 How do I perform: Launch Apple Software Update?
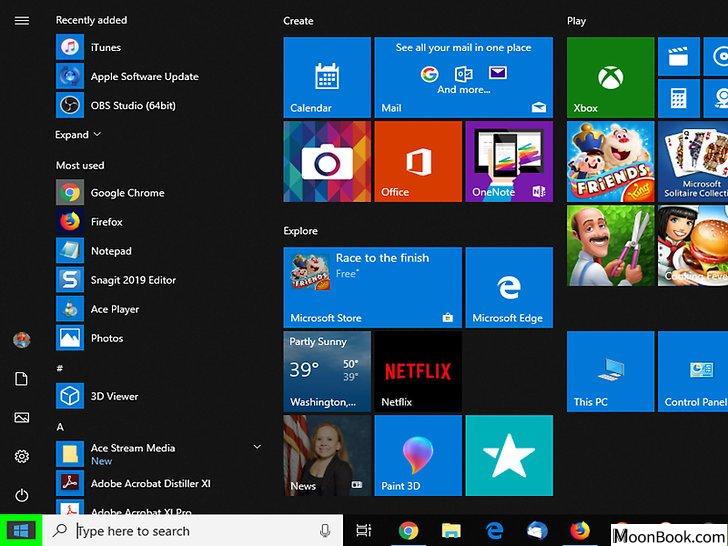[158, 77]
